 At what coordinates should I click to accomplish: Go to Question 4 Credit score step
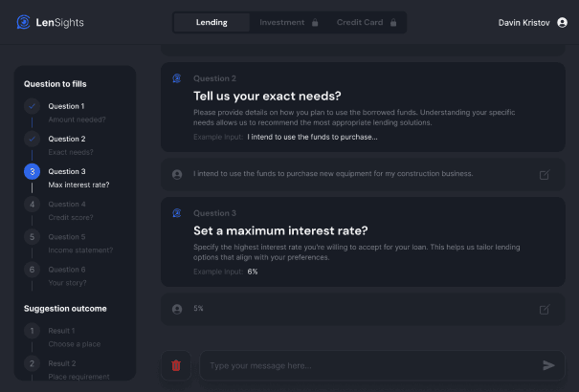[x=32, y=204]
